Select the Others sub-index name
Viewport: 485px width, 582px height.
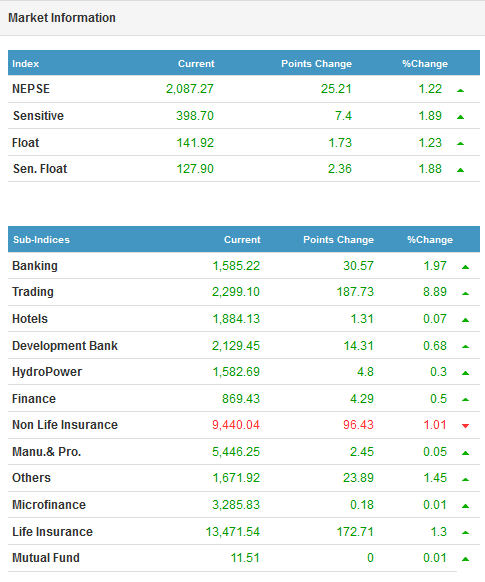tap(31, 478)
